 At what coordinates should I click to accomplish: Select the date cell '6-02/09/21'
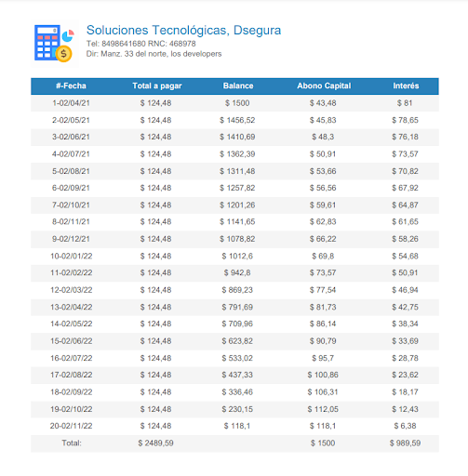tap(71, 188)
